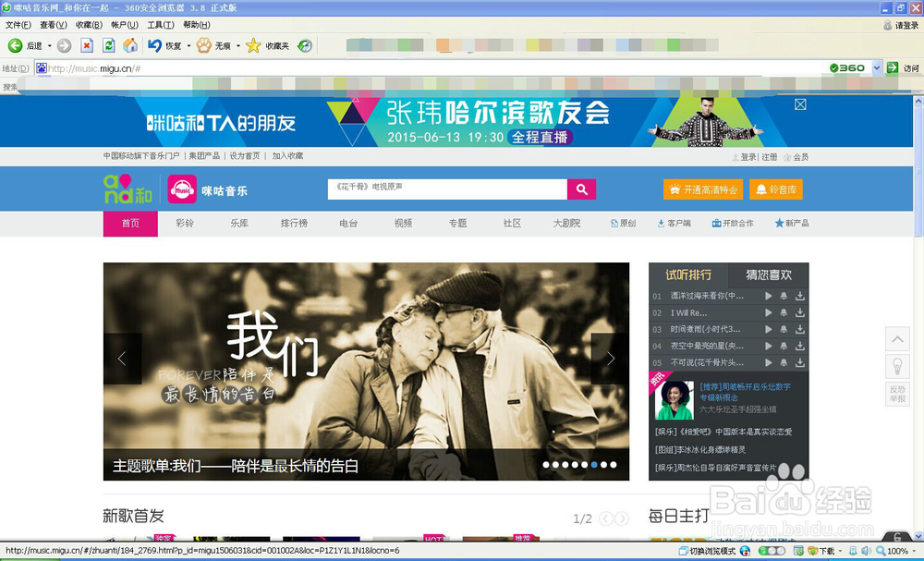Play song 01 漂洋过海来看你
This screenshot has height=561, width=924.
pyautogui.click(x=769, y=296)
